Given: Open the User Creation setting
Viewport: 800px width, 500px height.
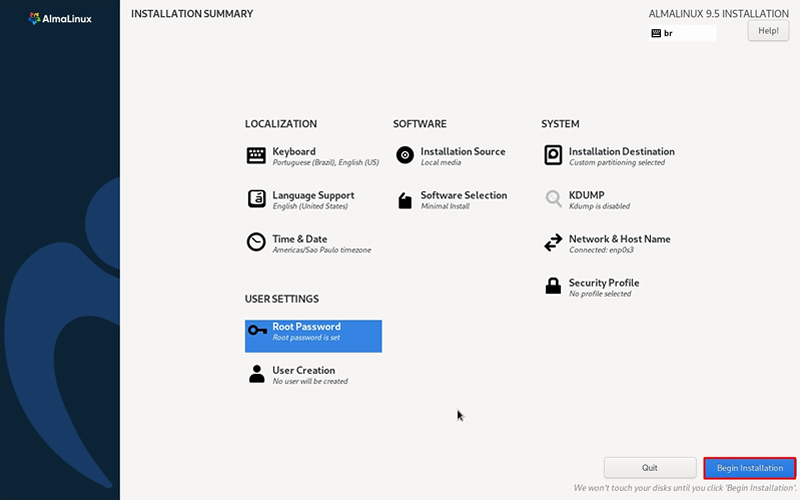Looking at the screenshot, I should point(304,370).
